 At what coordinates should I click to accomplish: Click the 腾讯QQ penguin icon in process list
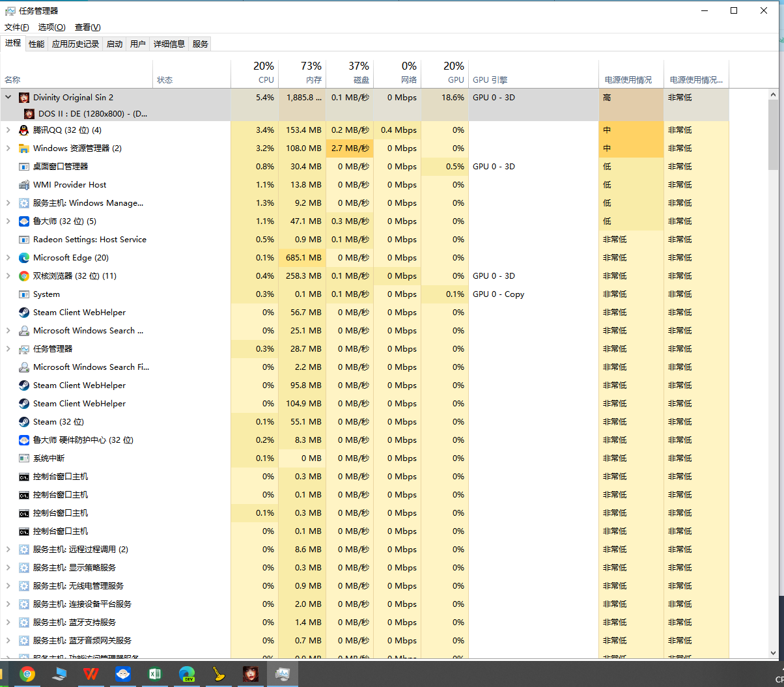[x=24, y=130]
